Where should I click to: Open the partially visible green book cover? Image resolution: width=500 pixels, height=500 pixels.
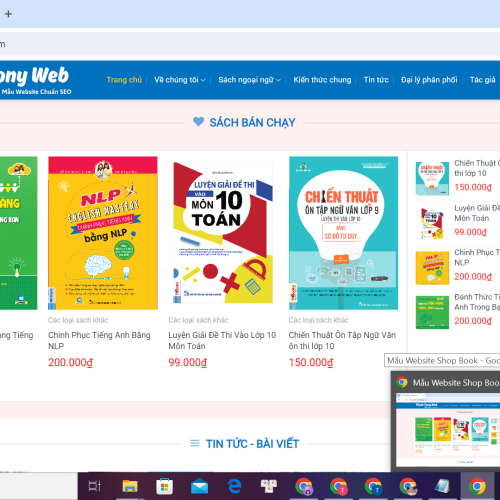pyautogui.click(x=19, y=233)
